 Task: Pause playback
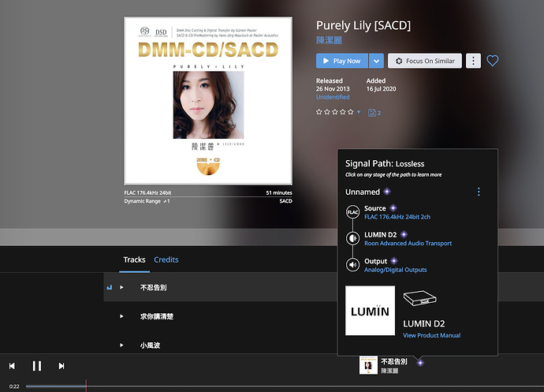coord(37,366)
